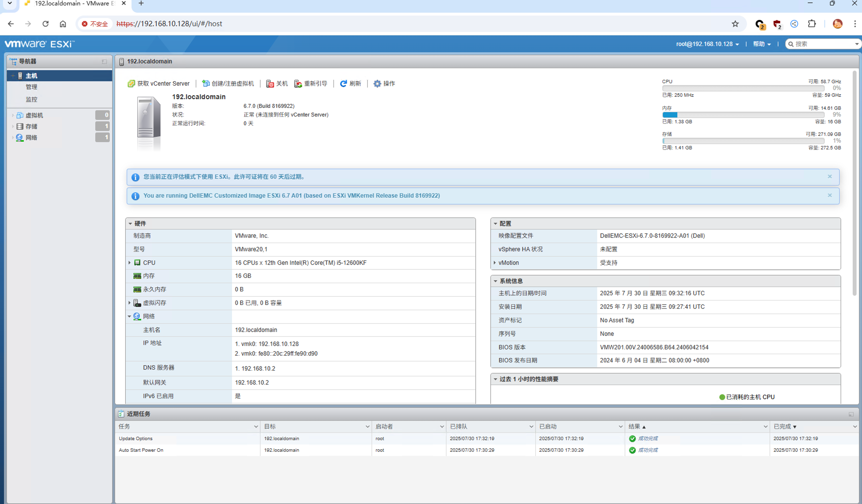Click the vmware ESXi logo
The width and height of the screenshot is (862, 504).
coord(39,44)
